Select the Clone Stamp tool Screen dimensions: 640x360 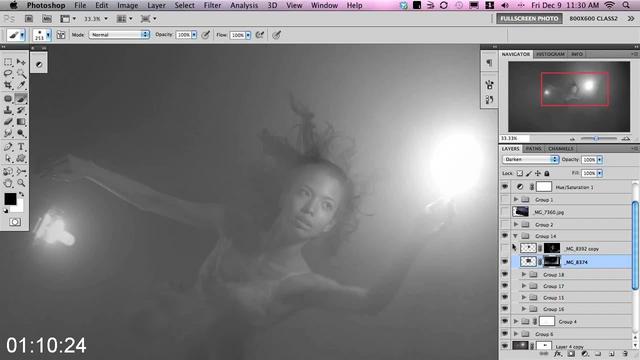click(8, 110)
